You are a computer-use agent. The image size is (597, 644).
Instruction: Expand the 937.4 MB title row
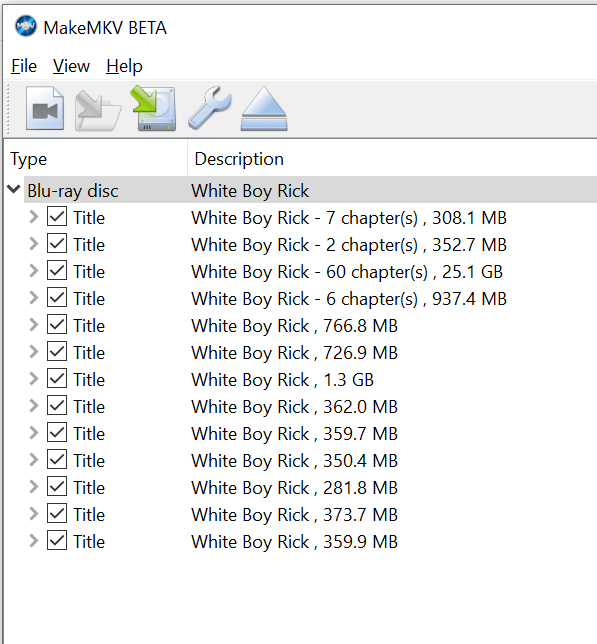point(34,298)
